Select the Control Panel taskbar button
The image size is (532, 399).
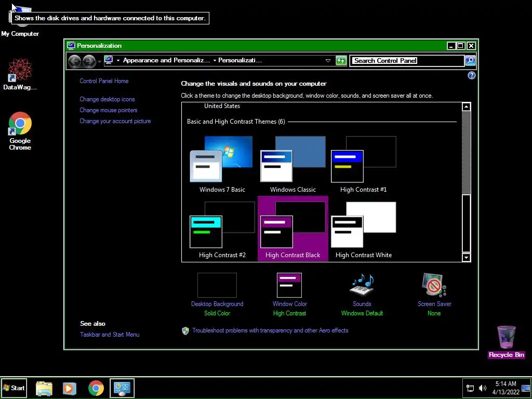coord(122,388)
